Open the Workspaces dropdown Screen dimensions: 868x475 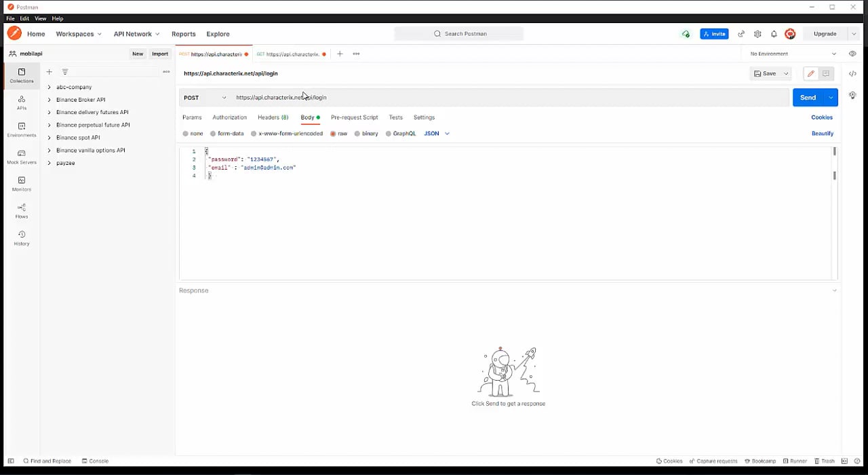pos(79,34)
